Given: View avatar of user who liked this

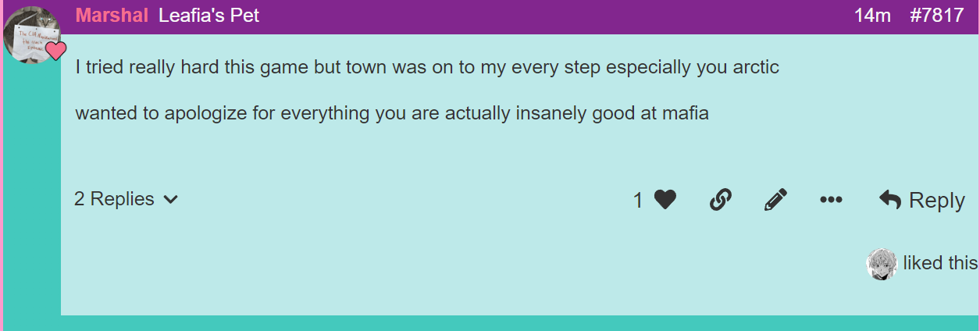Looking at the screenshot, I should point(882,264).
